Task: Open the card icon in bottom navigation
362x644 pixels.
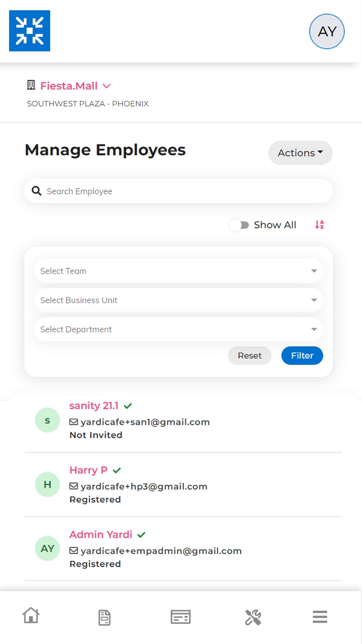Action: pyautogui.click(x=181, y=616)
